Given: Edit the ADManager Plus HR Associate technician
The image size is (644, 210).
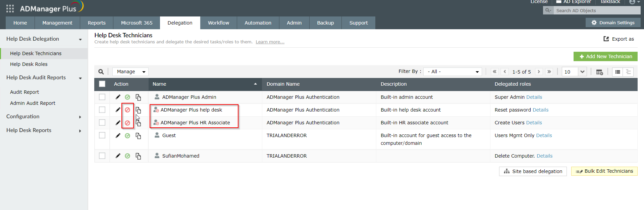Looking at the screenshot, I should [x=118, y=123].
